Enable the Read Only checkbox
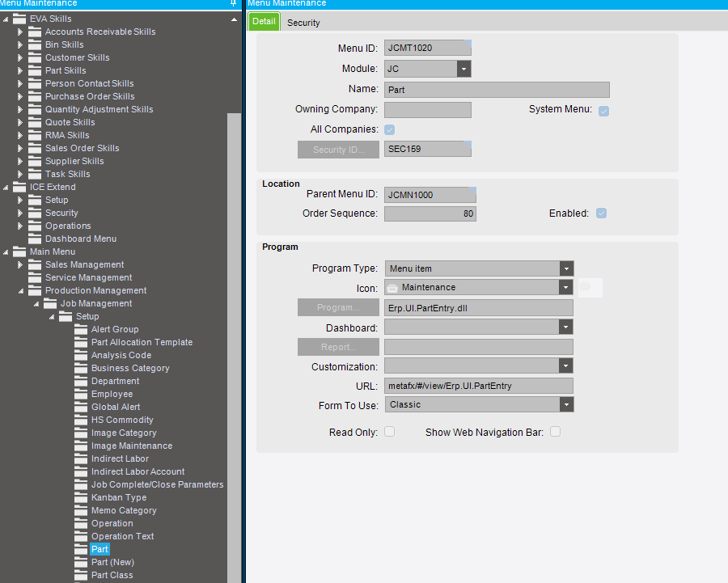 (389, 431)
